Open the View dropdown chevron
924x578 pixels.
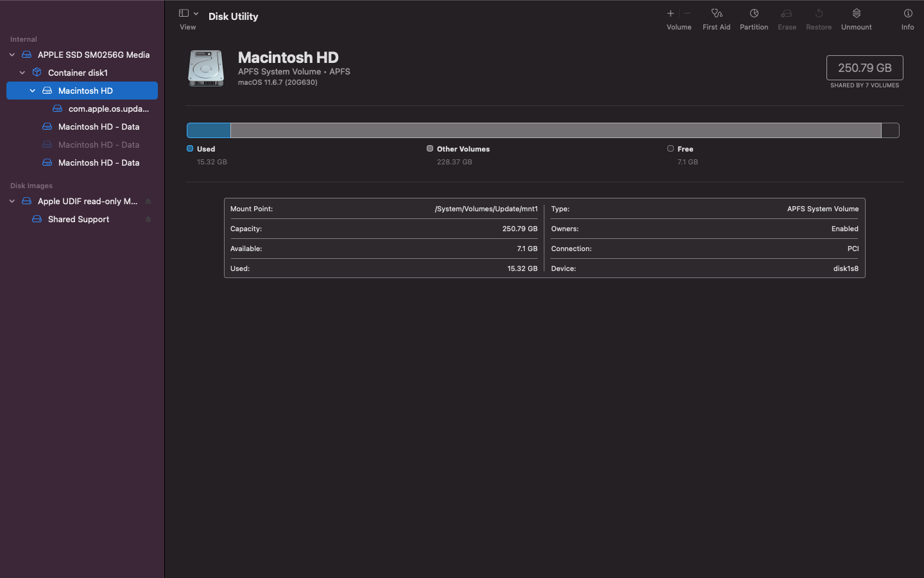pyautogui.click(x=196, y=13)
